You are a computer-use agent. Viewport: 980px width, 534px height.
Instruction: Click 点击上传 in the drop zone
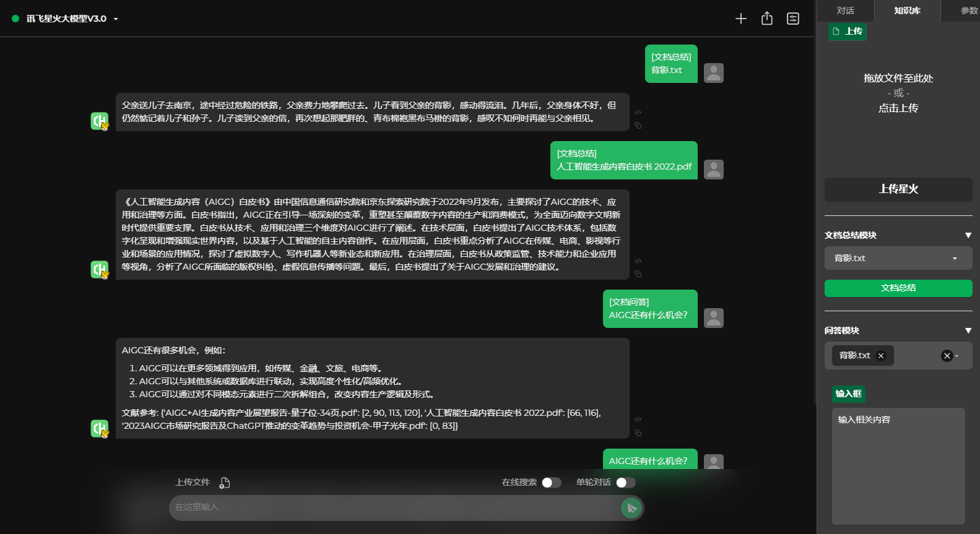(x=898, y=108)
